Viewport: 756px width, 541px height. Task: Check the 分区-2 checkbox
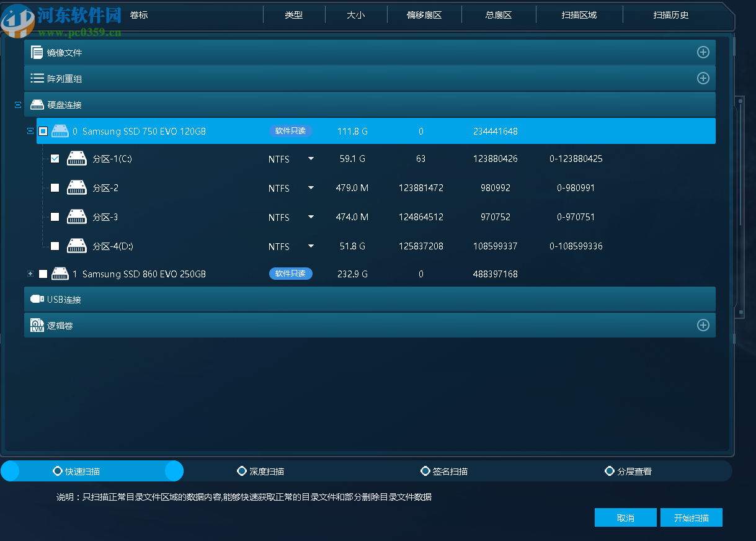pyautogui.click(x=55, y=188)
